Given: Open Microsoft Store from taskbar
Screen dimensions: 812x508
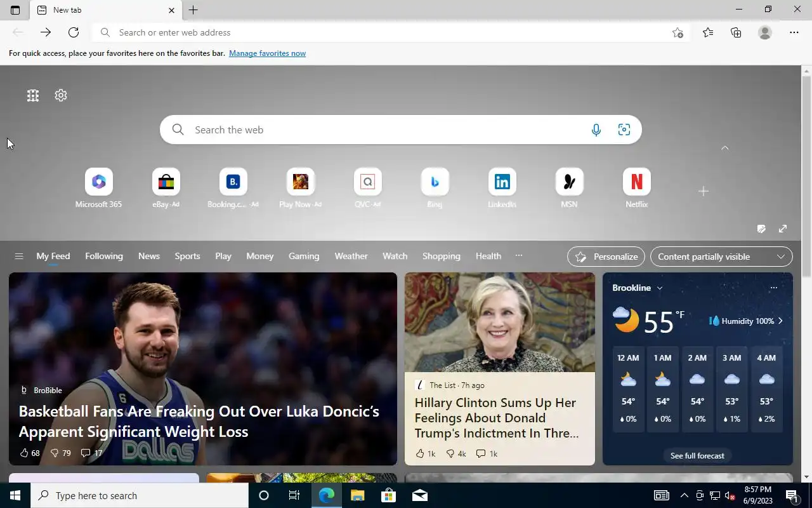Looking at the screenshot, I should [x=388, y=495].
